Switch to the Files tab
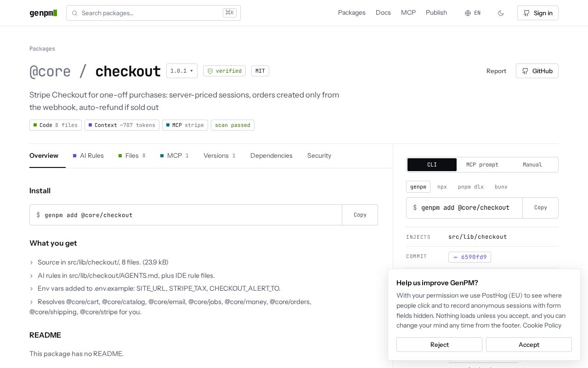The width and height of the screenshot is (588, 368). (x=132, y=155)
